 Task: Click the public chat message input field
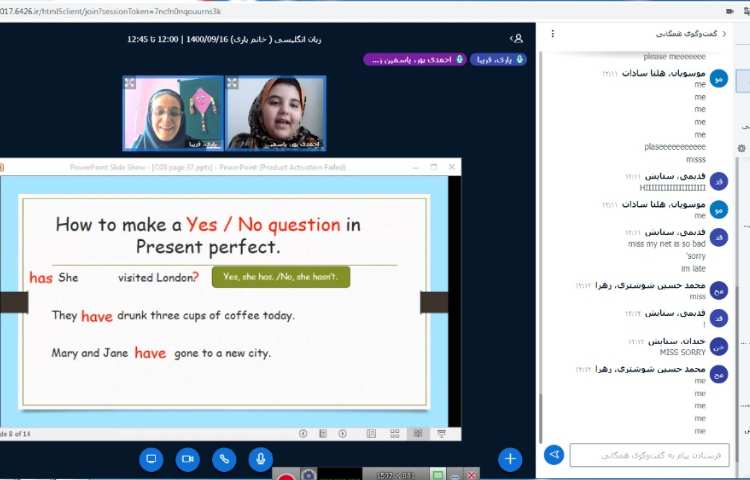(x=649, y=455)
